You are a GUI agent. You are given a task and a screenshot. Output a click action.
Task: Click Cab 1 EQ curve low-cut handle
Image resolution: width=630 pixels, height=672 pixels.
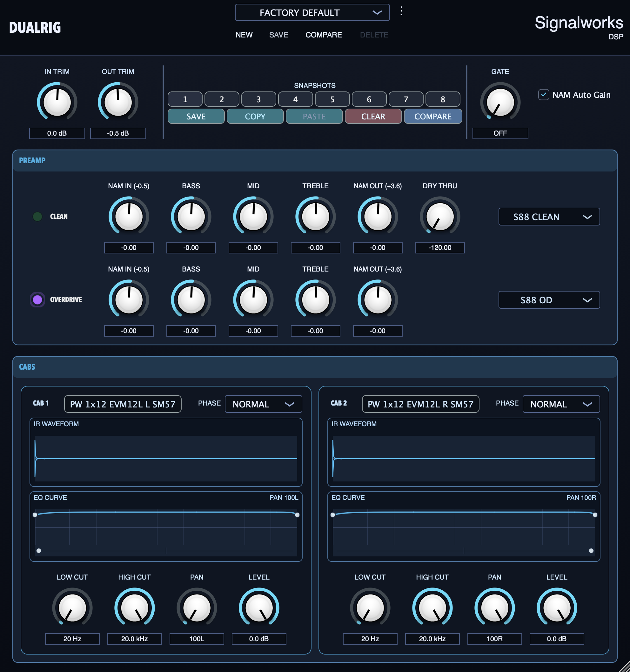coord(35,515)
